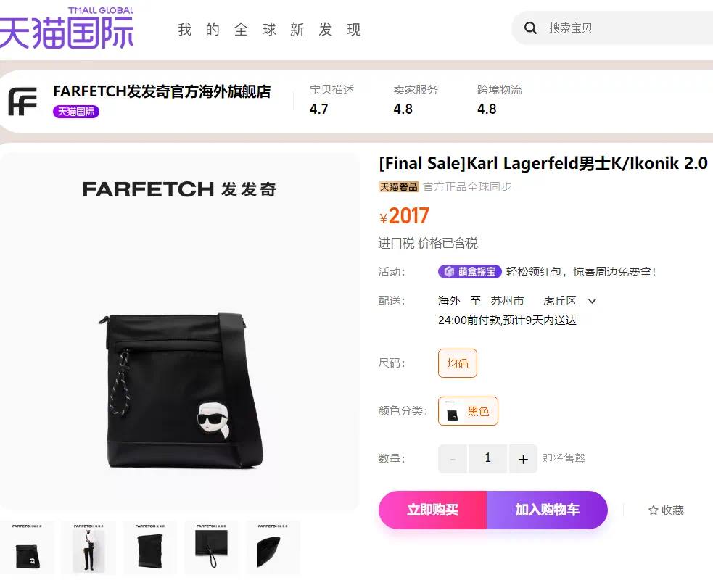Click the purple 天猫国际 badge
The width and height of the screenshot is (713, 588).
[76, 112]
